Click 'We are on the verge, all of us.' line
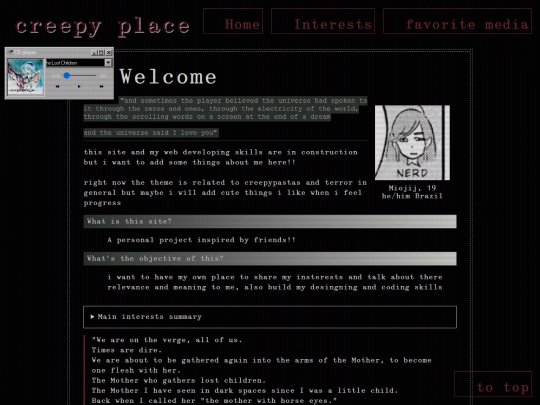Image resolution: width=540 pixels, height=405 pixels. click(167, 340)
